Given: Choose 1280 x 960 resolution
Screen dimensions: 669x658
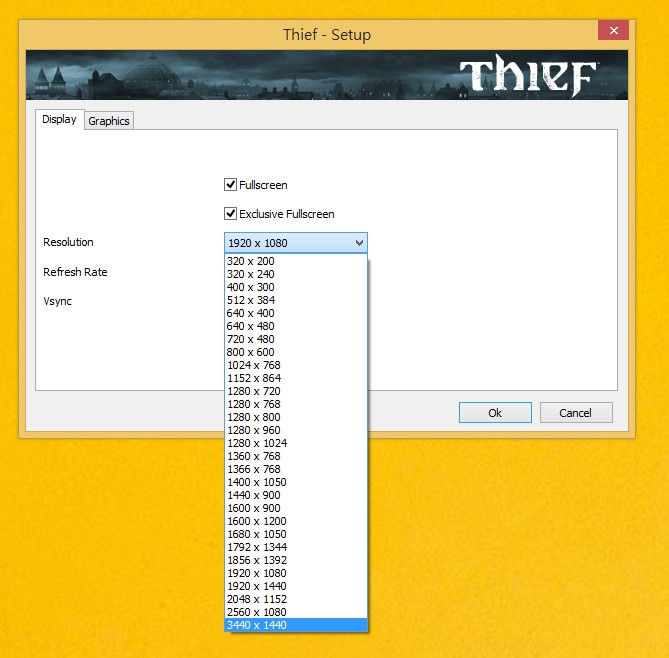Looking at the screenshot, I should 296,430.
